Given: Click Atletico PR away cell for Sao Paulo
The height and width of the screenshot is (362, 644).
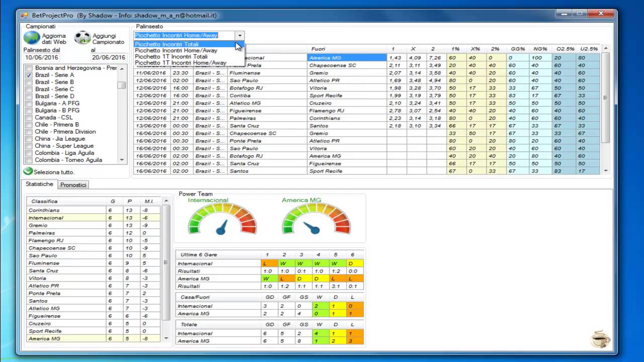Looking at the screenshot, I should 347,80.
